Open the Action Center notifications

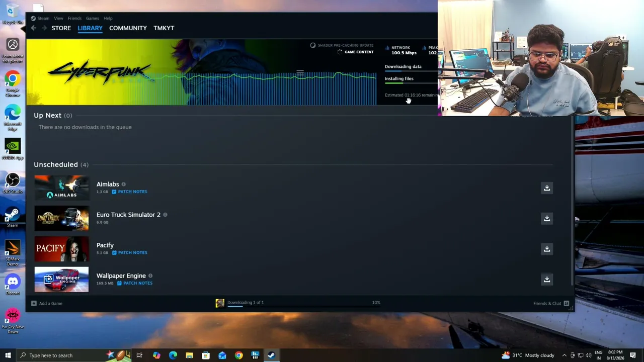[x=633, y=355]
